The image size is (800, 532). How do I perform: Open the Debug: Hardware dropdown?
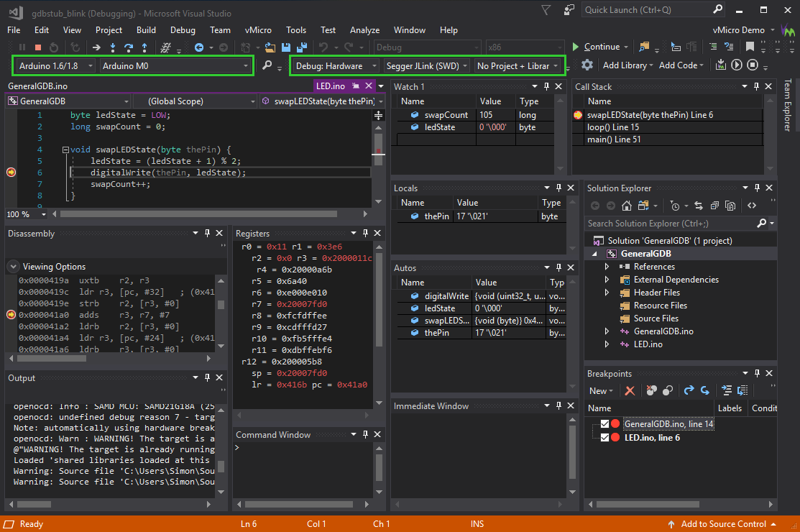point(336,66)
